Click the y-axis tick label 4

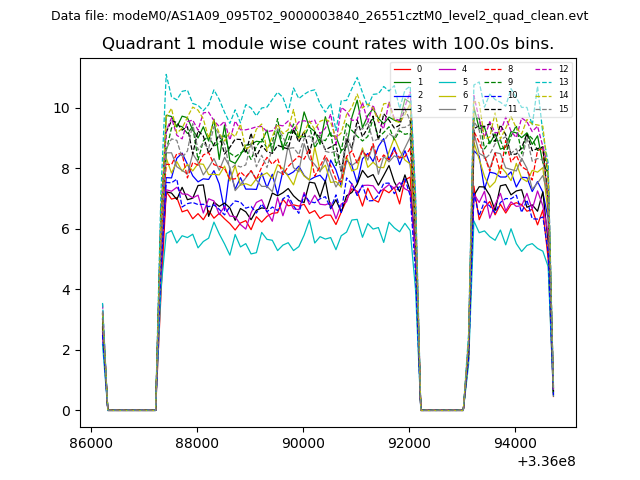tap(66, 290)
